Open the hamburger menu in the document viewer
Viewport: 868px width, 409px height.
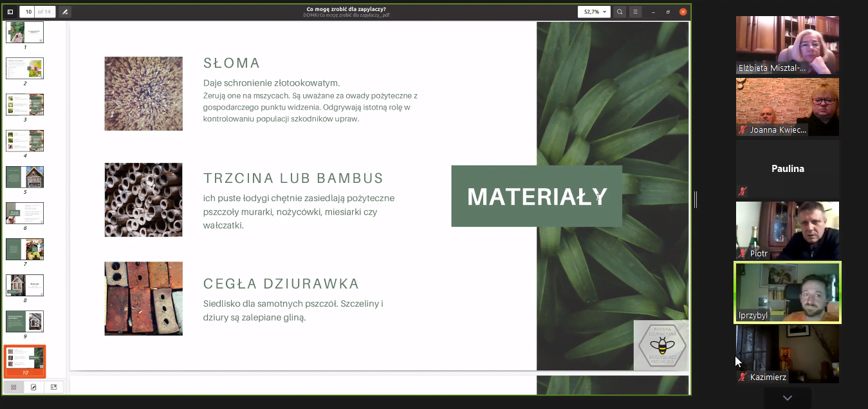click(636, 12)
